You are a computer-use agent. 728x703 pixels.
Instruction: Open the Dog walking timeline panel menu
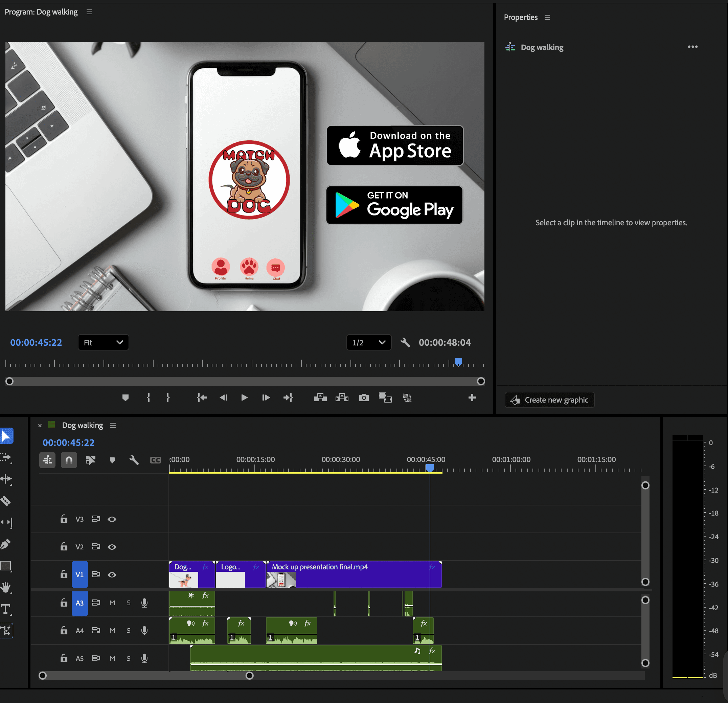(113, 425)
